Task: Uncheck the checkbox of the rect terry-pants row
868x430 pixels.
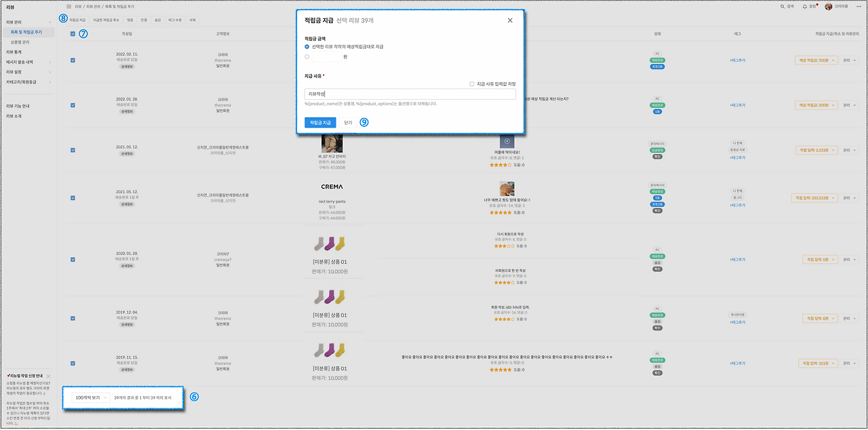Action: pyautogui.click(x=73, y=197)
